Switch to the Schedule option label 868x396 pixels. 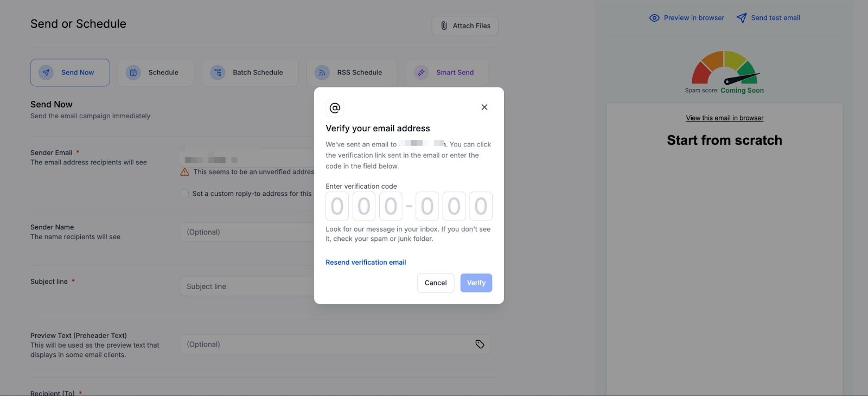tap(163, 73)
